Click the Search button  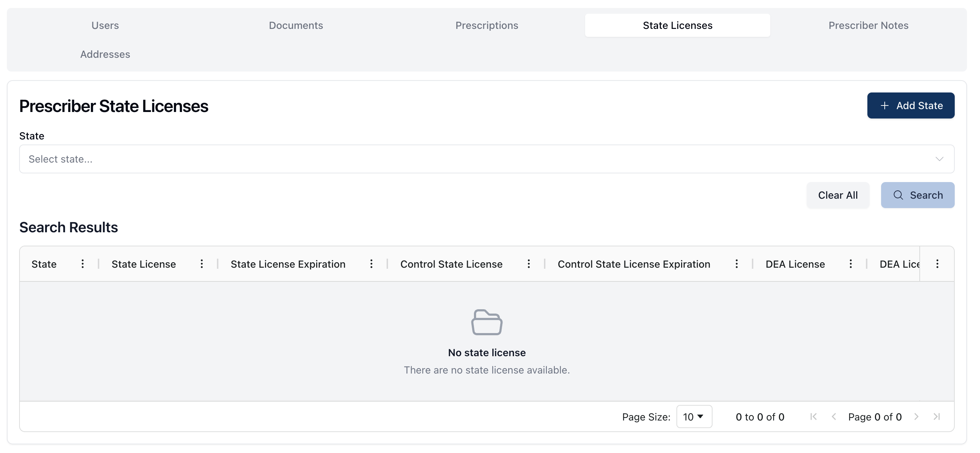click(x=917, y=195)
